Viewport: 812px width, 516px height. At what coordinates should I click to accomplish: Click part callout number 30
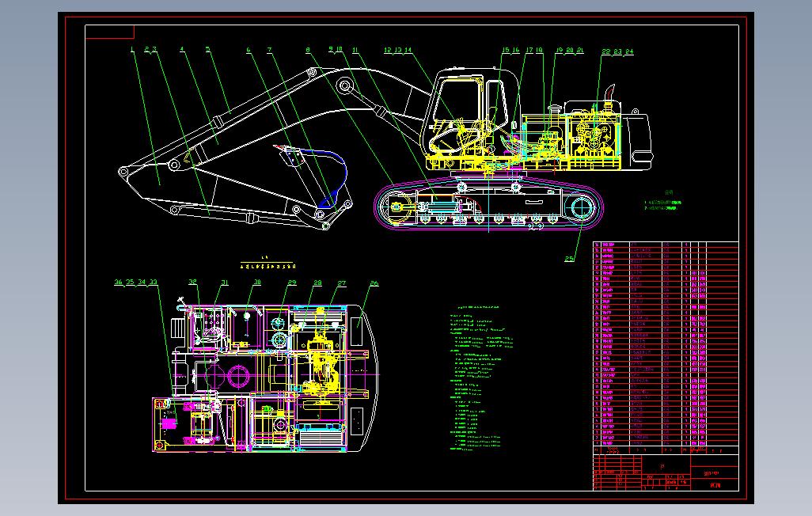coord(257,283)
